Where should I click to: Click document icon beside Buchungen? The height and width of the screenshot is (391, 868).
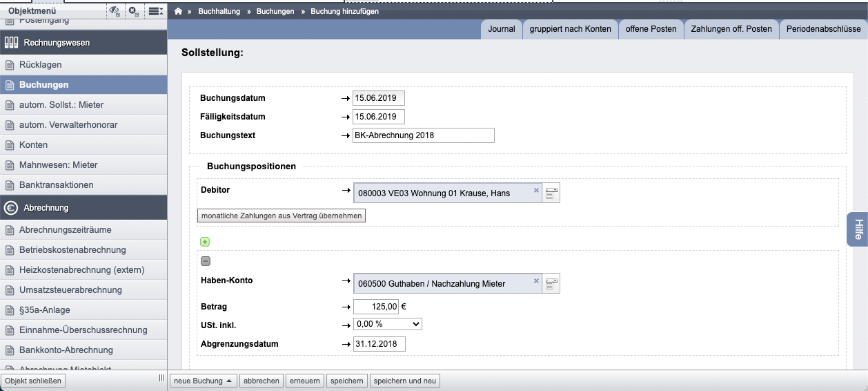tap(10, 85)
